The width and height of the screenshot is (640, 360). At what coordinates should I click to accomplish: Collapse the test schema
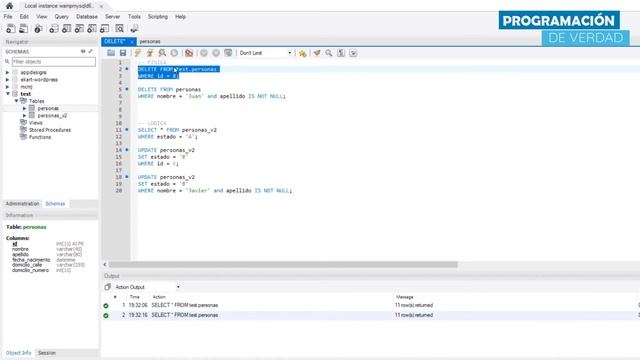[x=7, y=94]
